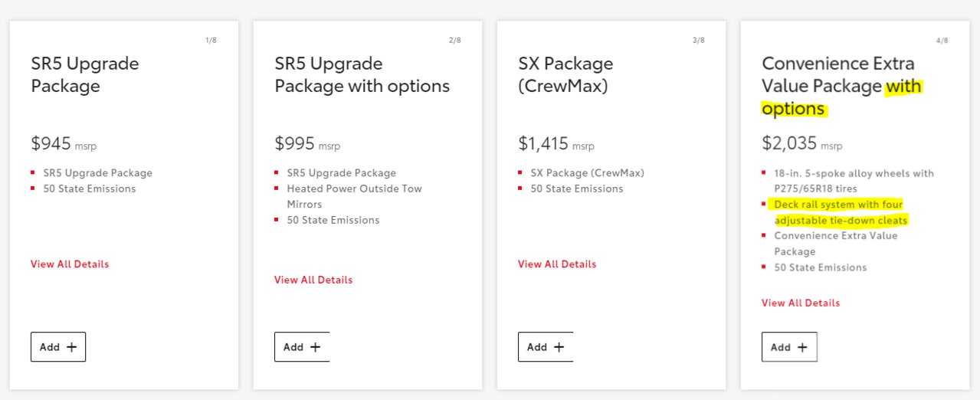View All Details for $945 SR5 Upgrade Package
The image size is (980, 400).
click(x=70, y=264)
